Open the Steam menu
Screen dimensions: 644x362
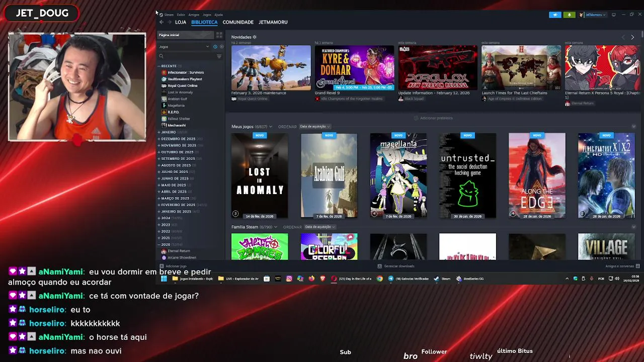click(x=169, y=15)
